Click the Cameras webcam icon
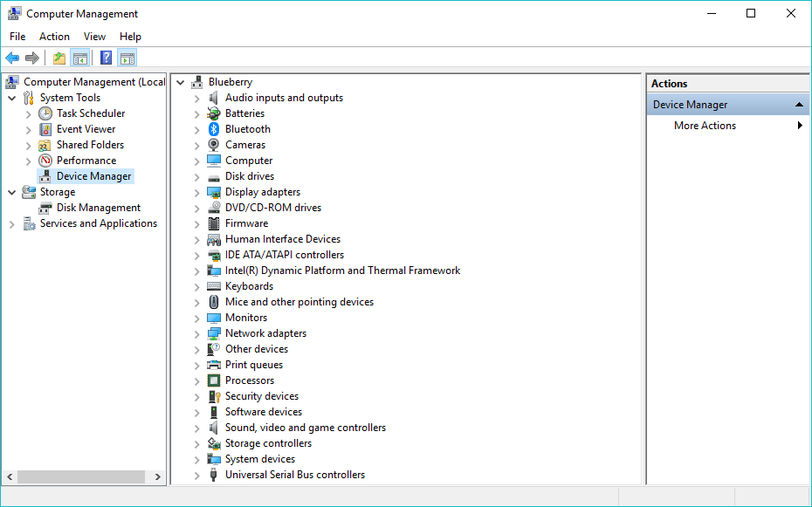 click(x=214, y=145)
